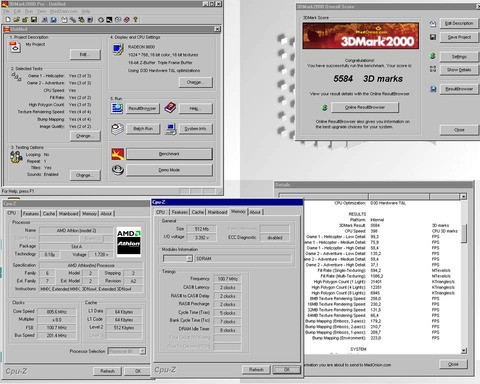Open the dropdown arrow in Details header
Image resolution: width=480 pixels, height=384 pixels.
tap(463, 197)
